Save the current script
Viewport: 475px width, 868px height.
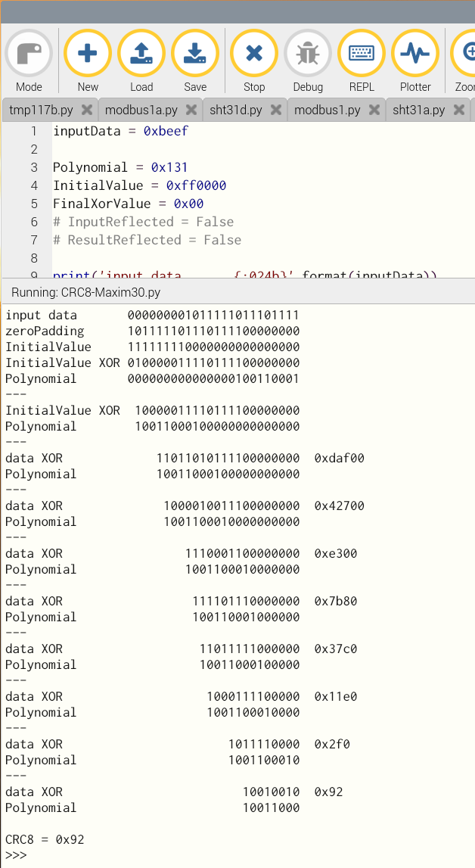195,54
